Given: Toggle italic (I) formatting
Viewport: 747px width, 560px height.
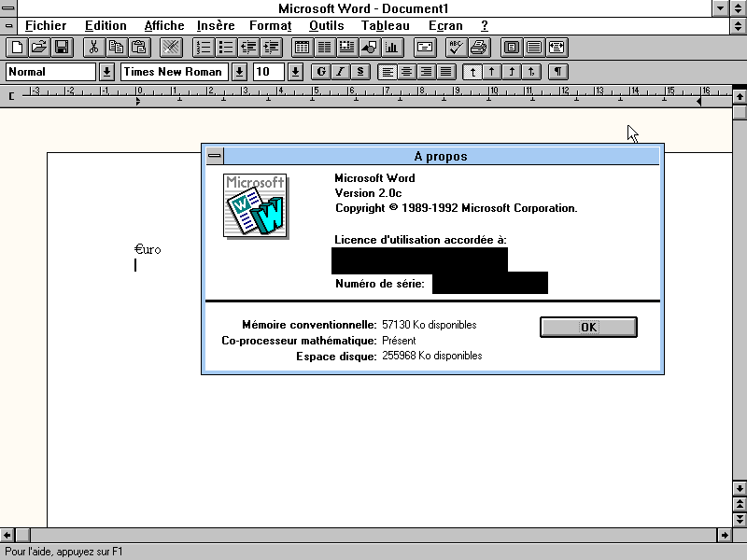Looking at the screenshot, I should 341,72.
